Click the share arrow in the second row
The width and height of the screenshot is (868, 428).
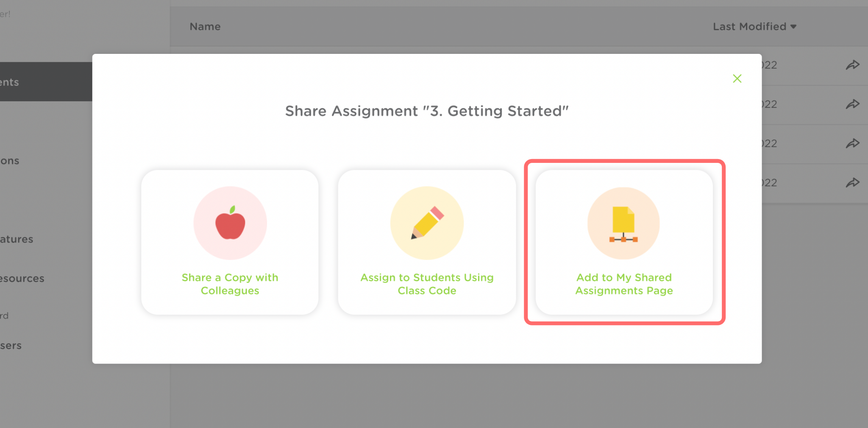point(852,104)
